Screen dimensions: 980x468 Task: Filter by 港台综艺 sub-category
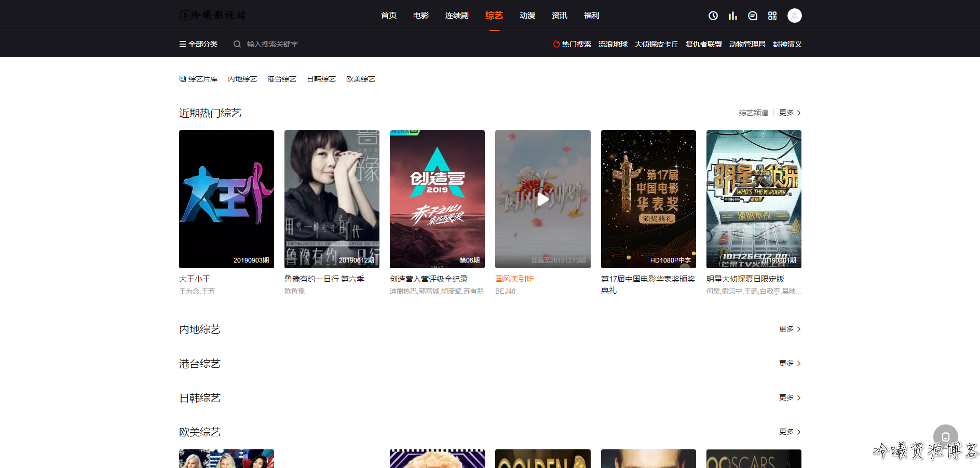[x=282, y=79]
